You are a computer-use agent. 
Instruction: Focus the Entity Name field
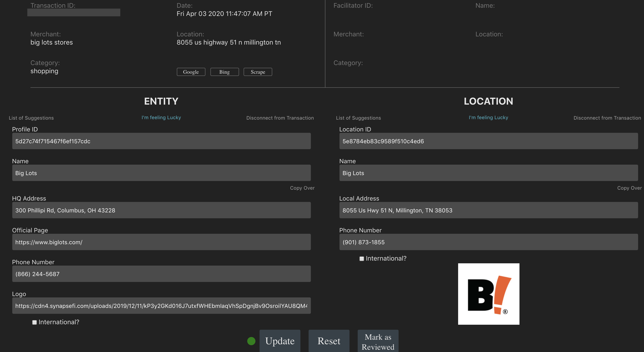[162, 173]
